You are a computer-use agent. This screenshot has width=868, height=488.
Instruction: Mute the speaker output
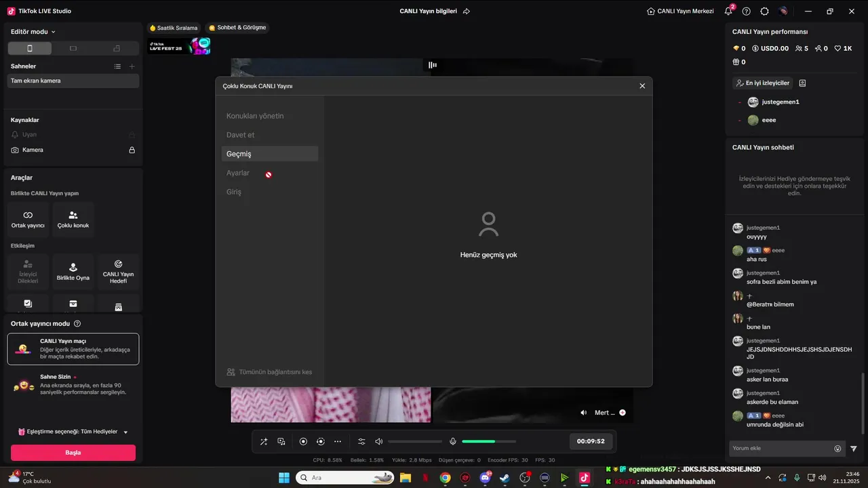[x=379, y=441]
